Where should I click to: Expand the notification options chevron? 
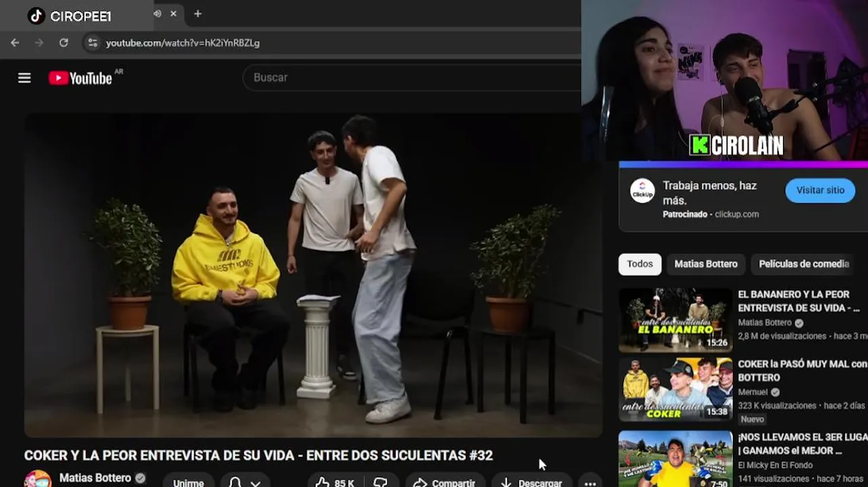(256, 483)
